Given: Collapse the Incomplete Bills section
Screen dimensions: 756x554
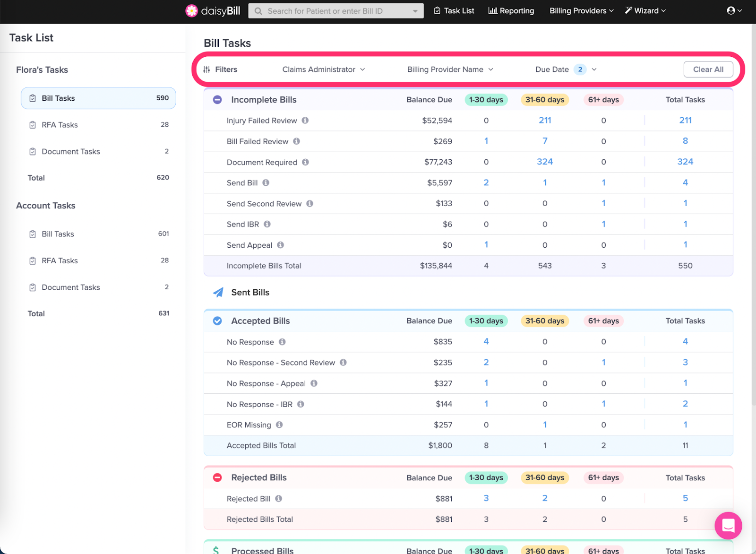Looking at the screenshot, I should pos(217,100).
